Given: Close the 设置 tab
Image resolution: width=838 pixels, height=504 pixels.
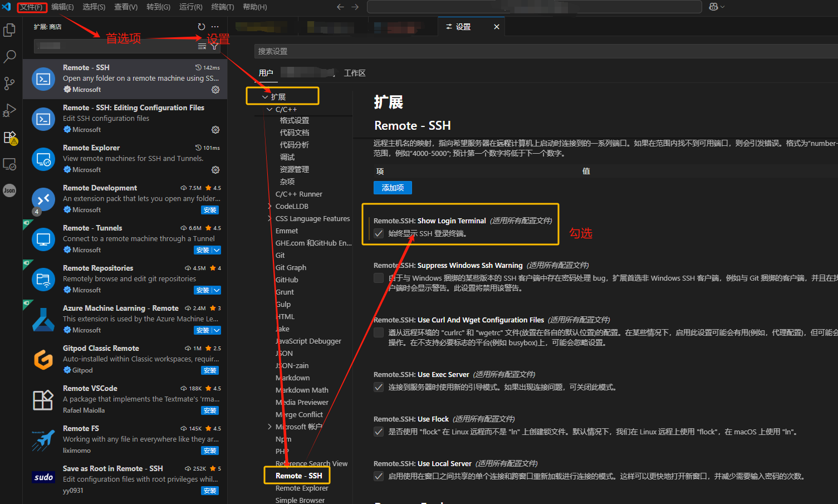Looking at the screenshot, I should (x=497, y=27).
